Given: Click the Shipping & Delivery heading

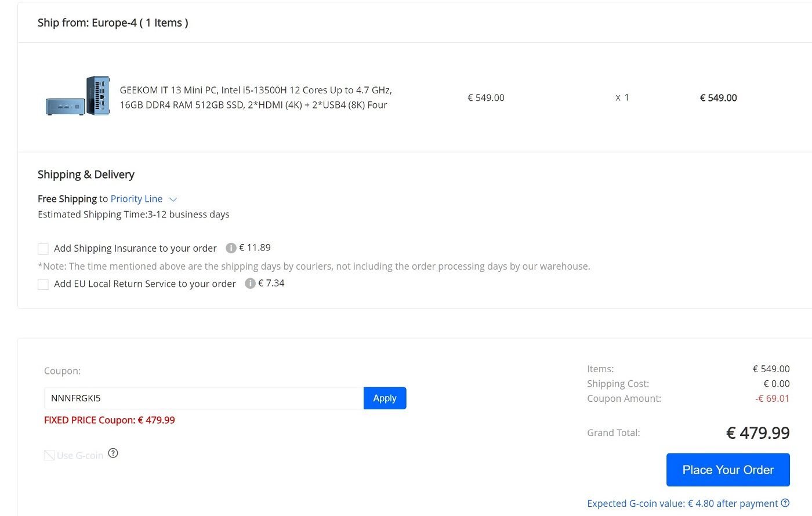Looking at the screenshot, I should coord(86,175).
